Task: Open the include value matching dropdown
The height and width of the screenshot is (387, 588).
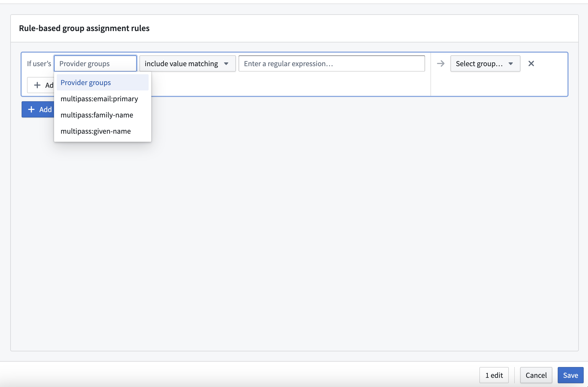Action: tap(188, 63)
